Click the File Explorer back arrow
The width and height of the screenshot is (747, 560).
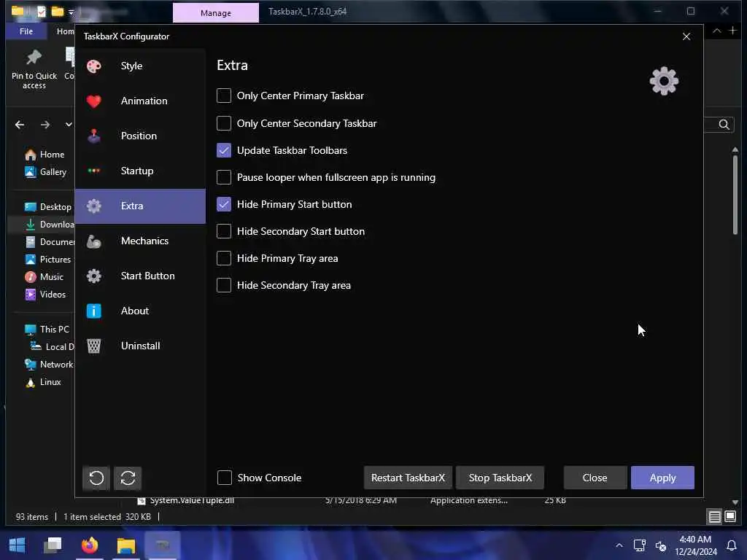pos(20,125)
